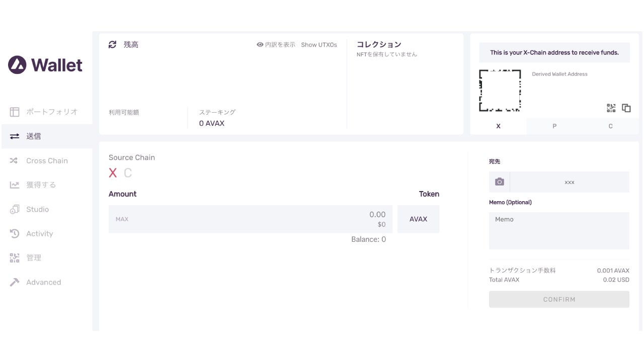
Task: Open the Activity page
Action: (47, 234)
